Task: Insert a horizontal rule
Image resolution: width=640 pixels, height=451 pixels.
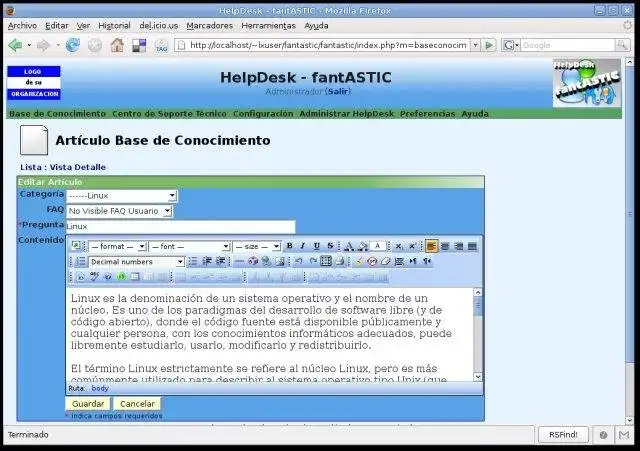Action: click(x=240, y=262)
